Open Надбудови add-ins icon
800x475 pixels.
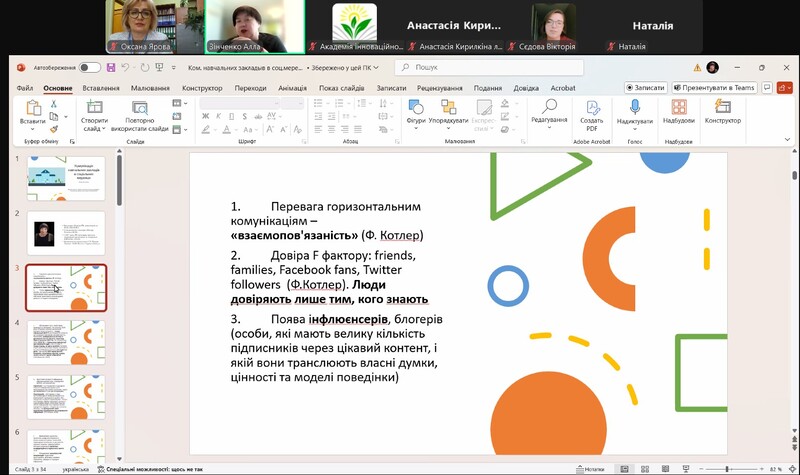tap(679, 107)
